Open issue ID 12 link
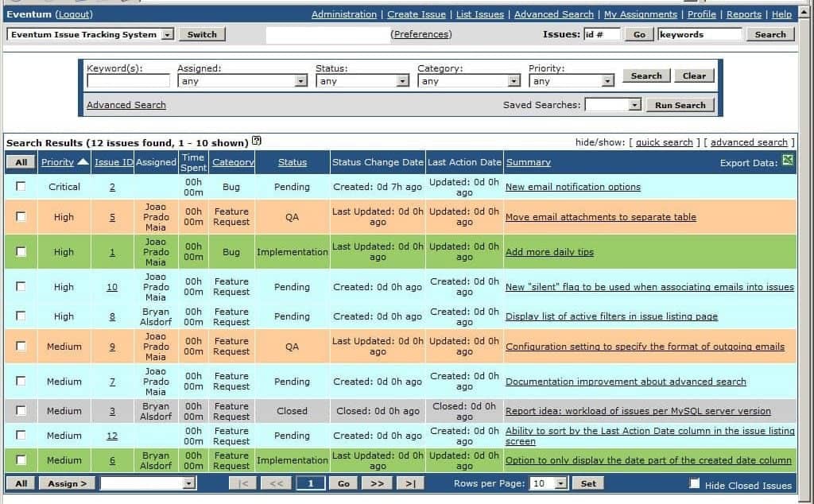 point(112,436)
